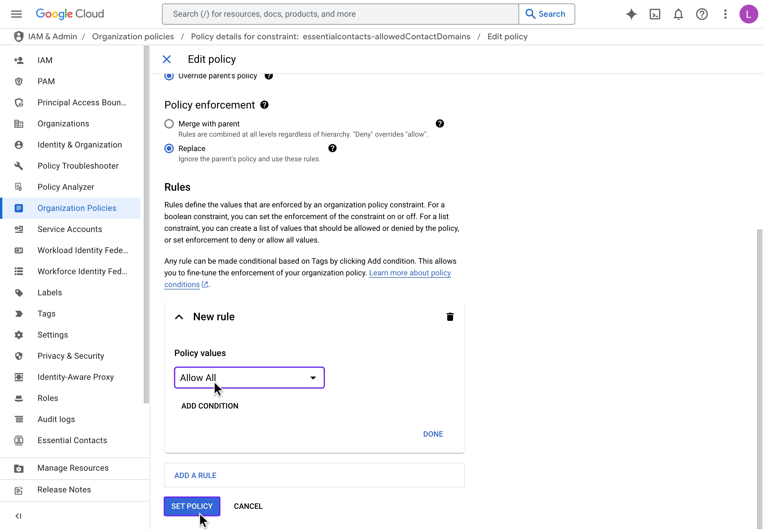Collapse the left sidebar with arrow icon

click(18, 516)
